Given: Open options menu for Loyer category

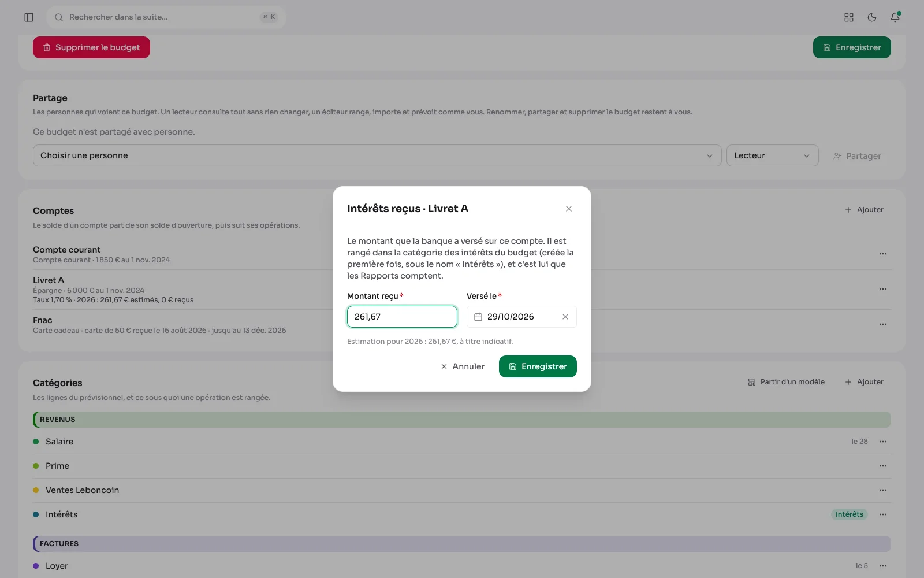Looking at the screenshot, I should pos(883,566).
